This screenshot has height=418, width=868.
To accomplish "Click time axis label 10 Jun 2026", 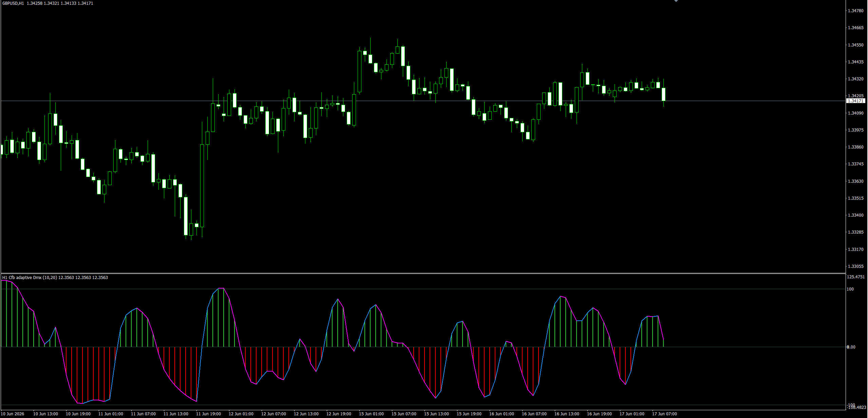I will tap(13, 414).
